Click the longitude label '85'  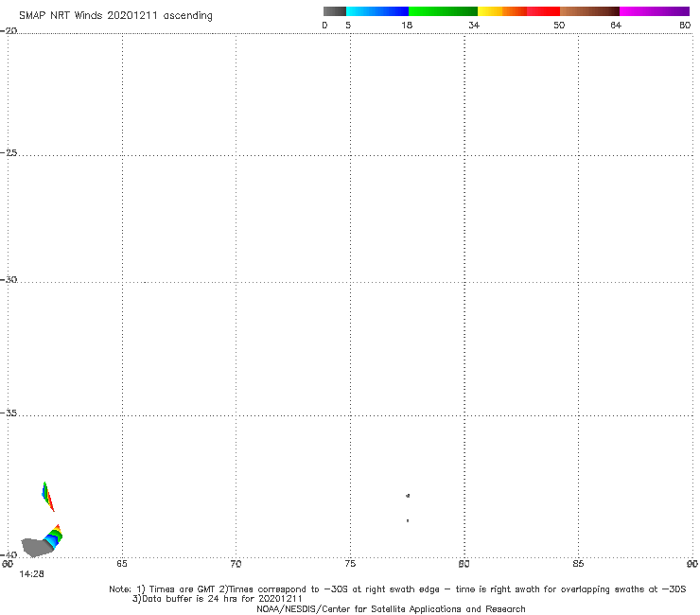578,564
